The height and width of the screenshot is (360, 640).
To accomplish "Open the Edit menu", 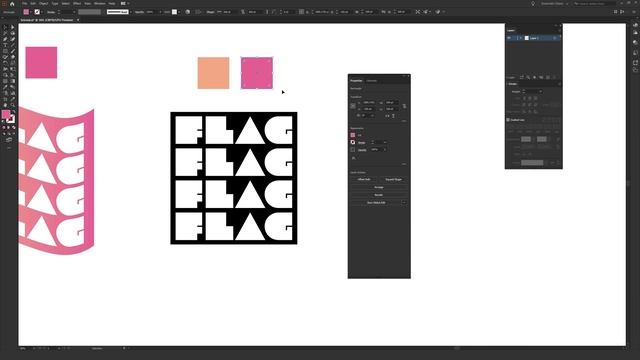I will coord(33,3).
